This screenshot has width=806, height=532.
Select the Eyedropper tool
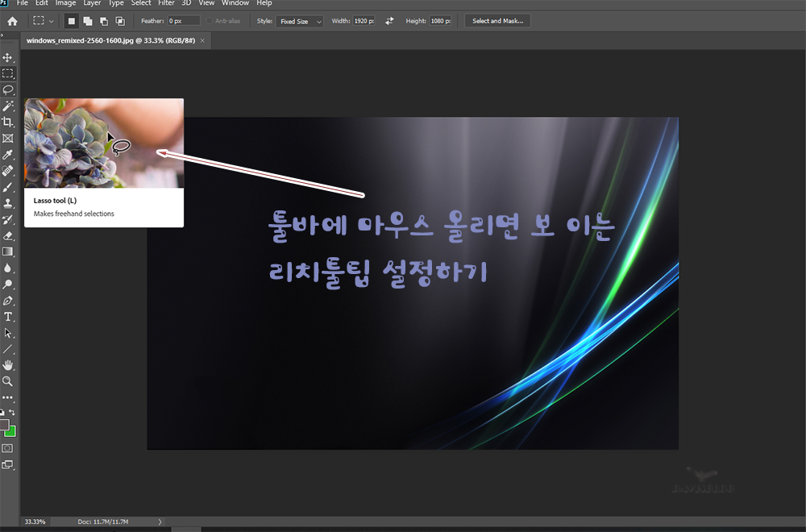8,155
